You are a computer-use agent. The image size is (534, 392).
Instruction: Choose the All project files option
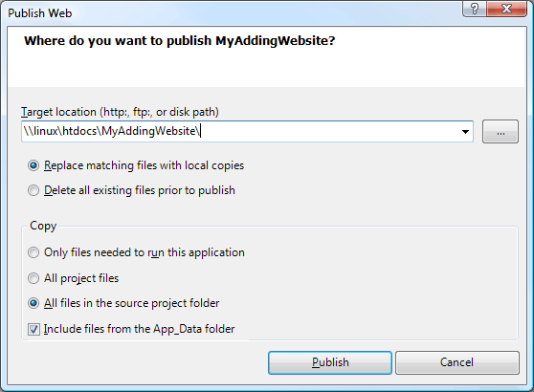(74, 278)
